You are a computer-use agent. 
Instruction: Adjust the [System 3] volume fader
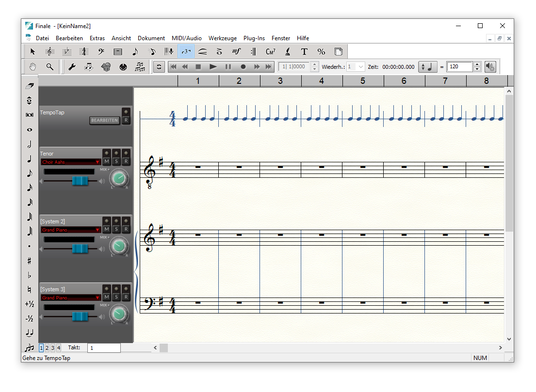(80, 316)
